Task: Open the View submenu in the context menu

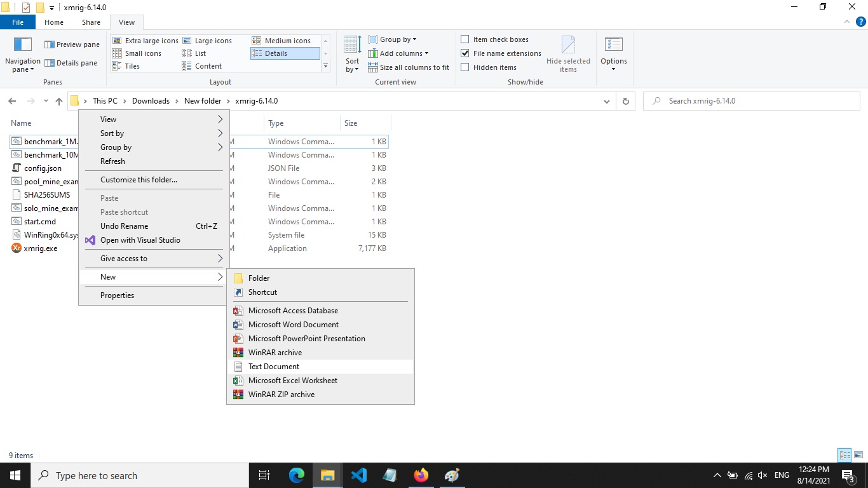Action: coord(153,119)
